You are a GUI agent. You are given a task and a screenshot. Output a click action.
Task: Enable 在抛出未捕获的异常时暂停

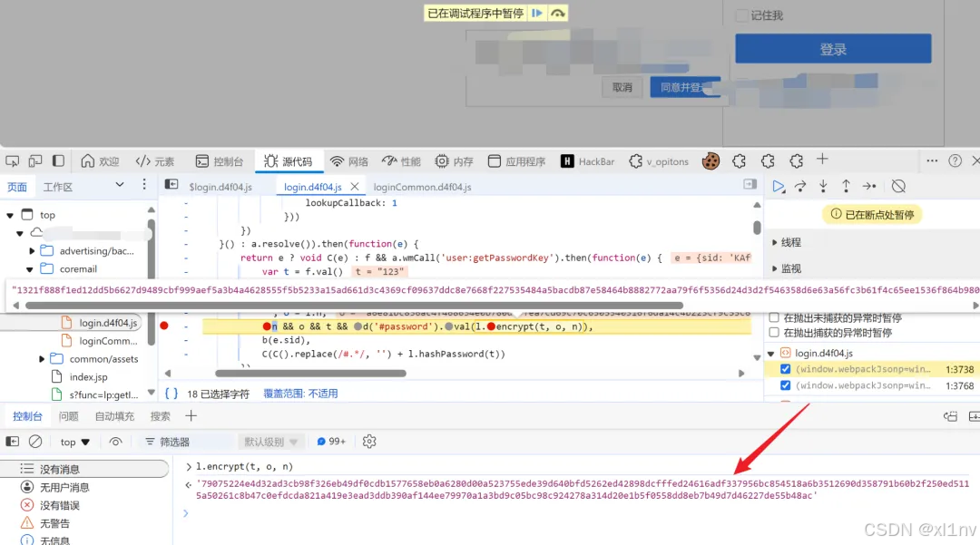[774, 317]
